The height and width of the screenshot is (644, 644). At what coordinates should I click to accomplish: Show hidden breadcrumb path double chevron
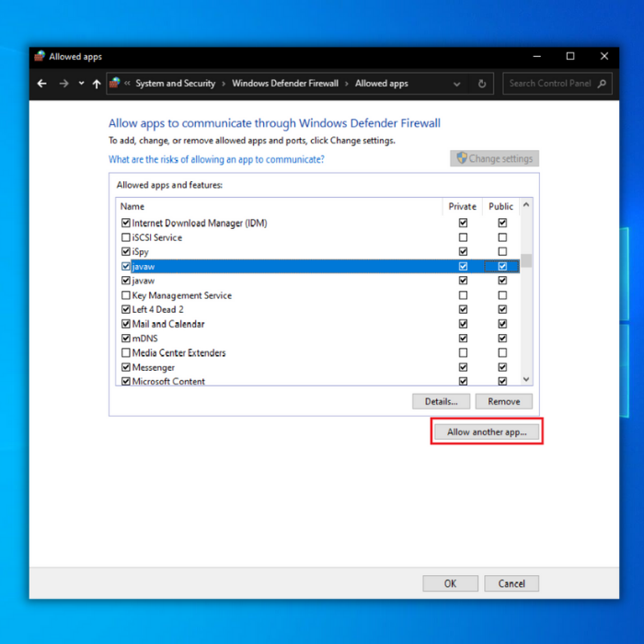pyautogui.click(x=127, y=84)
